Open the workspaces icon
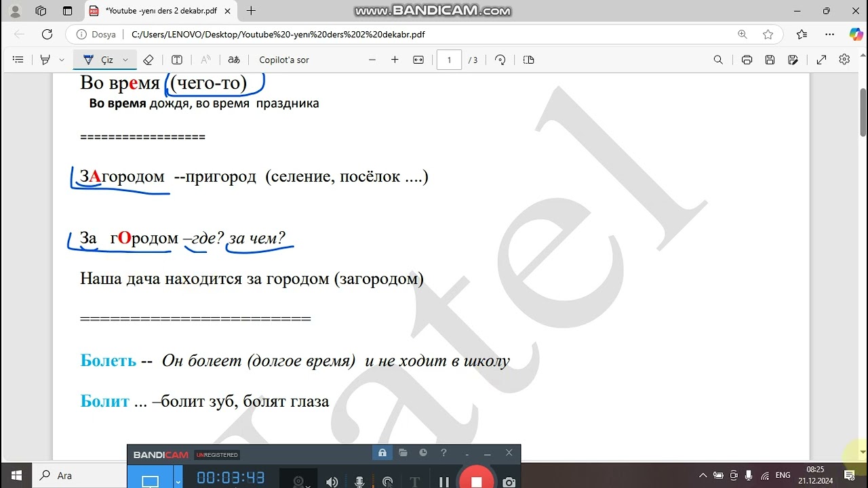868x488 pixels. click(41, 11)
